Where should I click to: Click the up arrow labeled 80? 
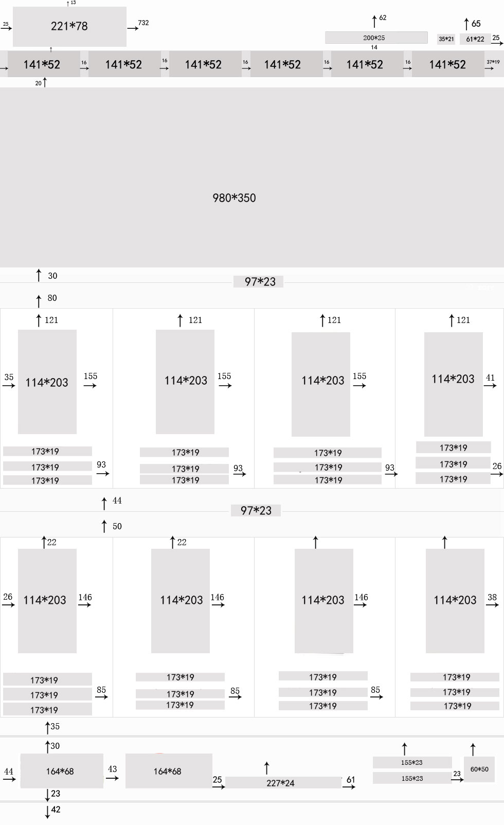coord(39,300)
